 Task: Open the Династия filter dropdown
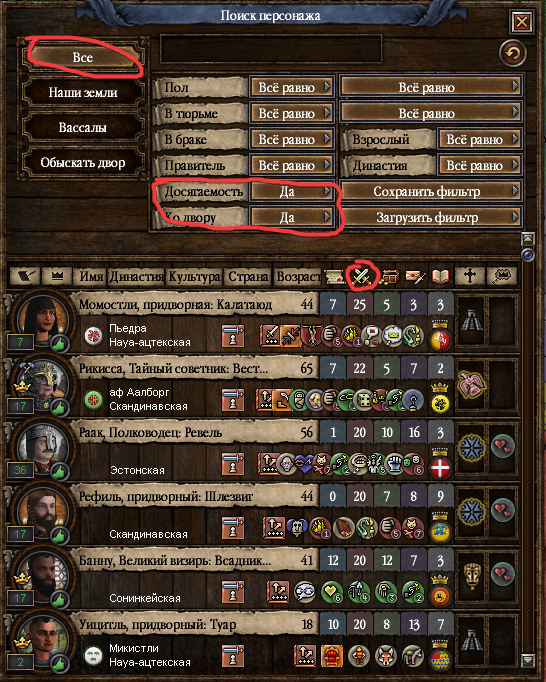(x=479, y=165)
